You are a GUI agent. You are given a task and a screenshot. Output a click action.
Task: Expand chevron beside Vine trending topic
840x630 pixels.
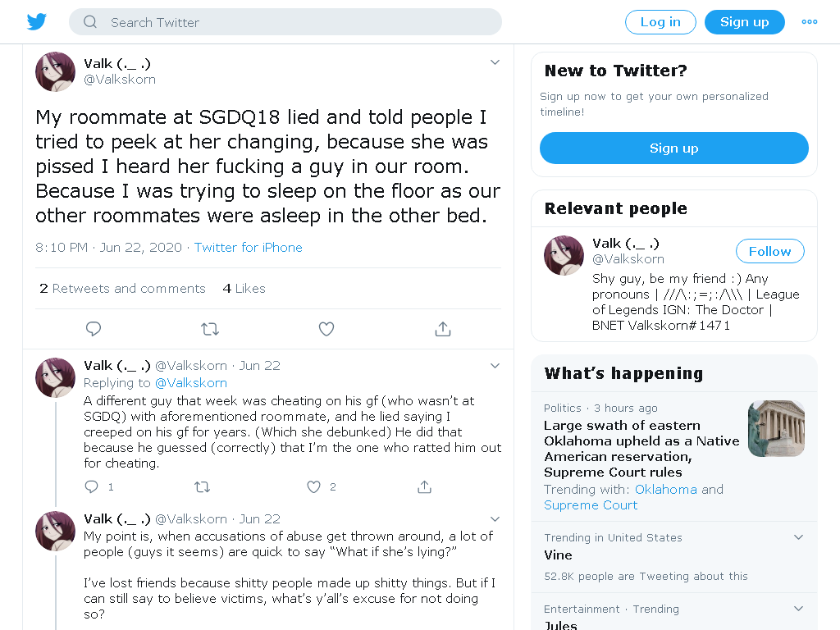click(798, 536)
